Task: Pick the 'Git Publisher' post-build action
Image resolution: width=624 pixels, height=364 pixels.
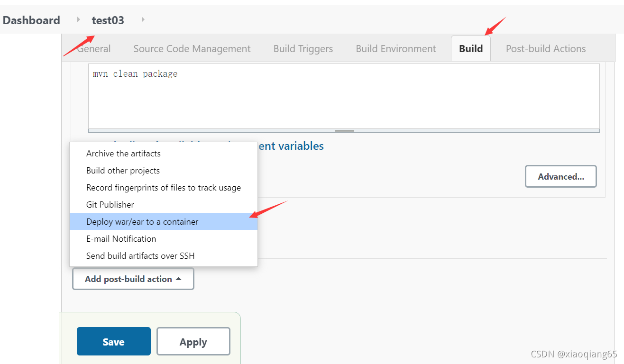Action: (110, 204)
